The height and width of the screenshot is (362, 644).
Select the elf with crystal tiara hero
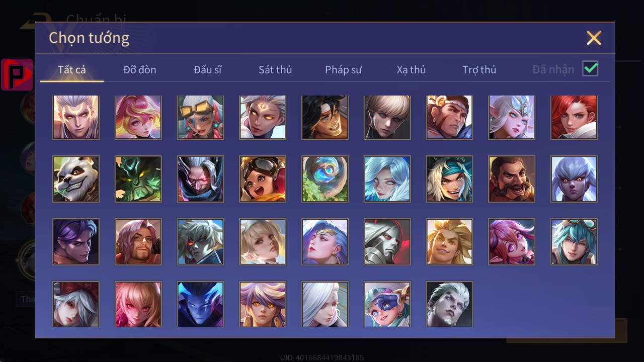(512, 117)
